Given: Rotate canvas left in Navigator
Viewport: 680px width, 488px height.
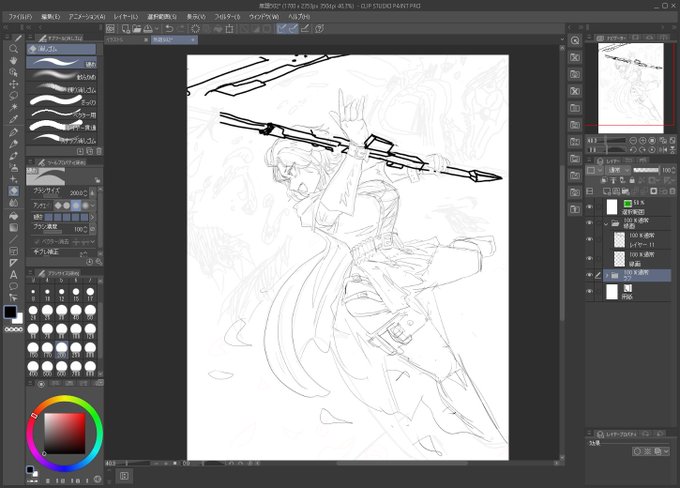Looking at the screenshot, I should (x=633, y=150).
